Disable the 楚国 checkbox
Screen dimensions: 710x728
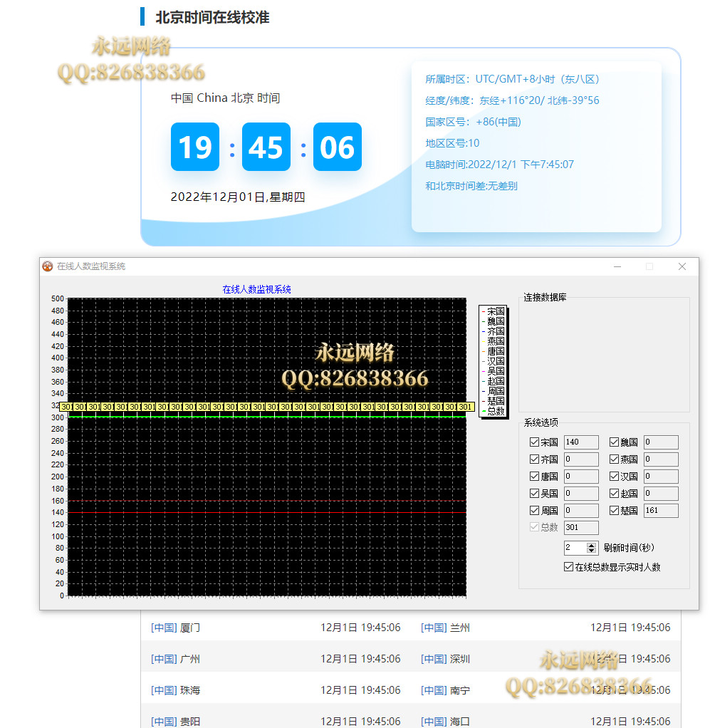615,511
